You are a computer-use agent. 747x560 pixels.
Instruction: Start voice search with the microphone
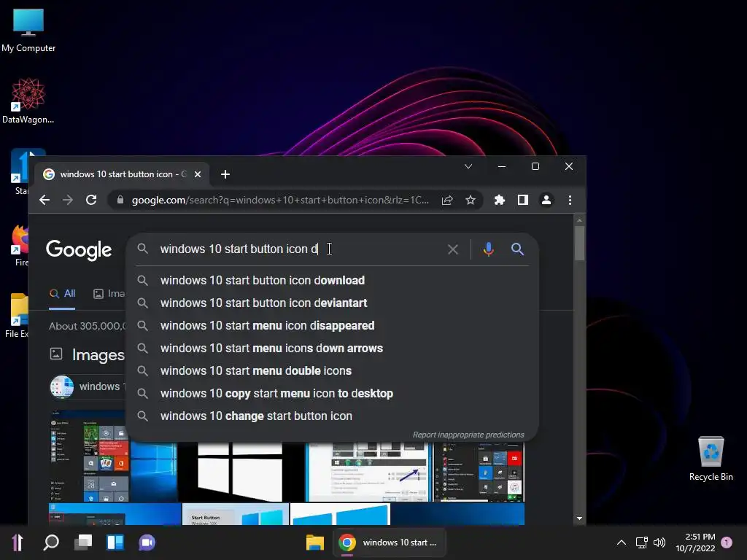click(488, 249)
